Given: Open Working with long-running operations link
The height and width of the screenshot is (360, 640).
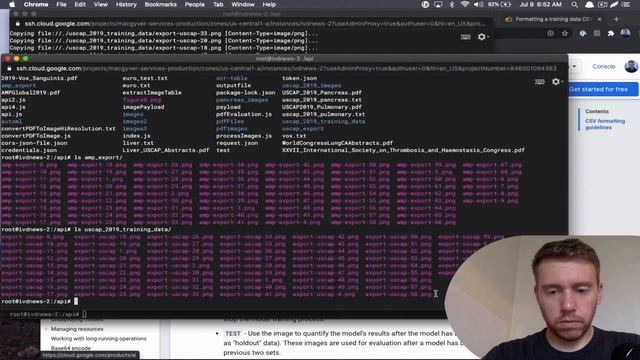Looking at the screenshot, I should pyautogui.click(x=98, y=339).
